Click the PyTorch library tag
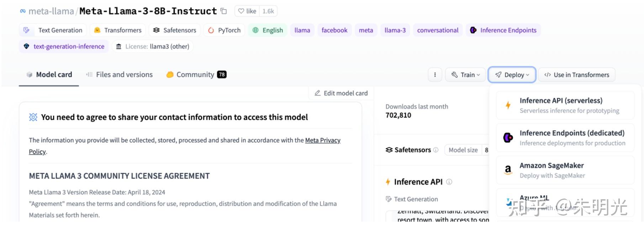The image size is (644, 233). click(225, 30)
